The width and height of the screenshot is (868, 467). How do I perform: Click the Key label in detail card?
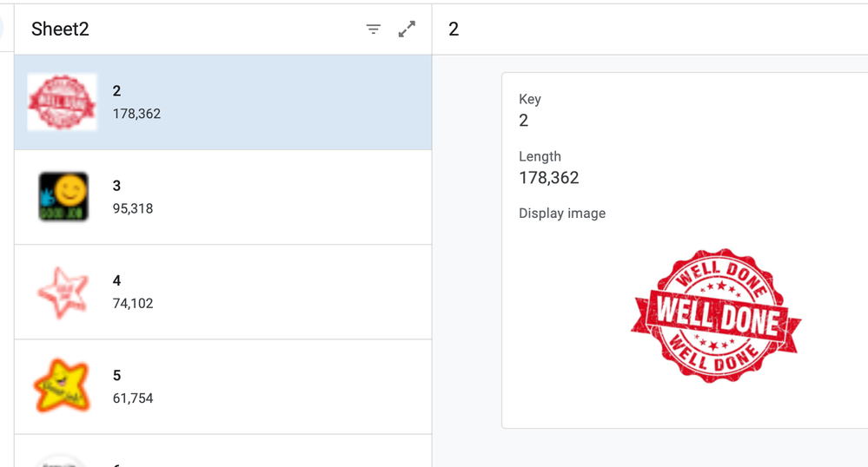coord(529,100)
